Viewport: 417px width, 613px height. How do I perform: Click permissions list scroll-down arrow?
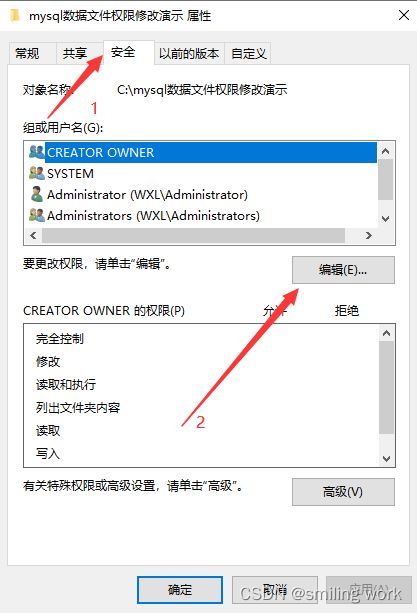(x=387, y=459)
